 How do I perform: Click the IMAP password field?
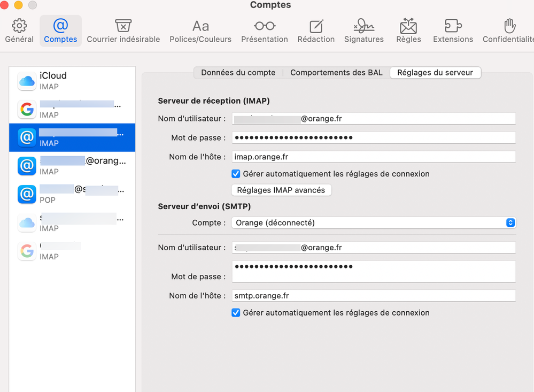pos(373,137)
